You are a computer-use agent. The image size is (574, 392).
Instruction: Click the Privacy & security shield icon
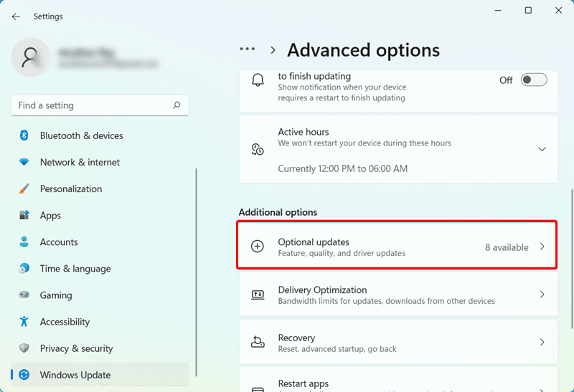[x=24, y=348]
